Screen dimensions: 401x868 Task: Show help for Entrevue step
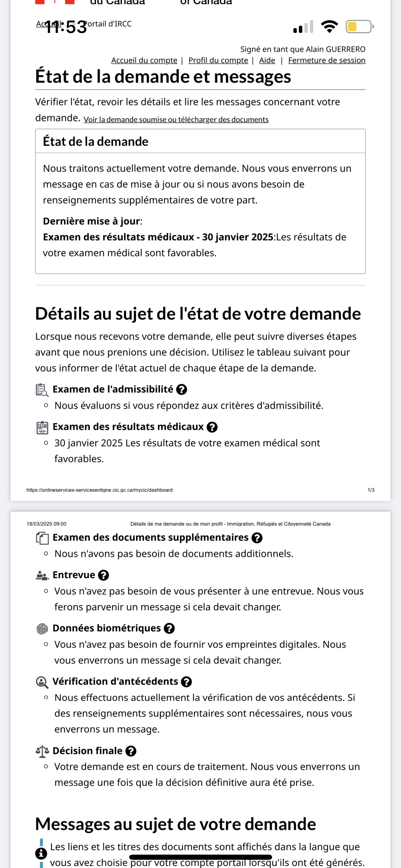(x=103, y=575)
